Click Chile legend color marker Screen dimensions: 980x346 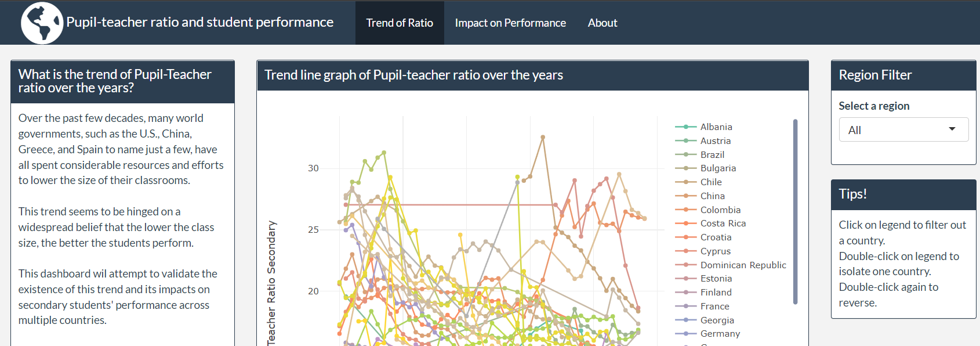point(686,182)
